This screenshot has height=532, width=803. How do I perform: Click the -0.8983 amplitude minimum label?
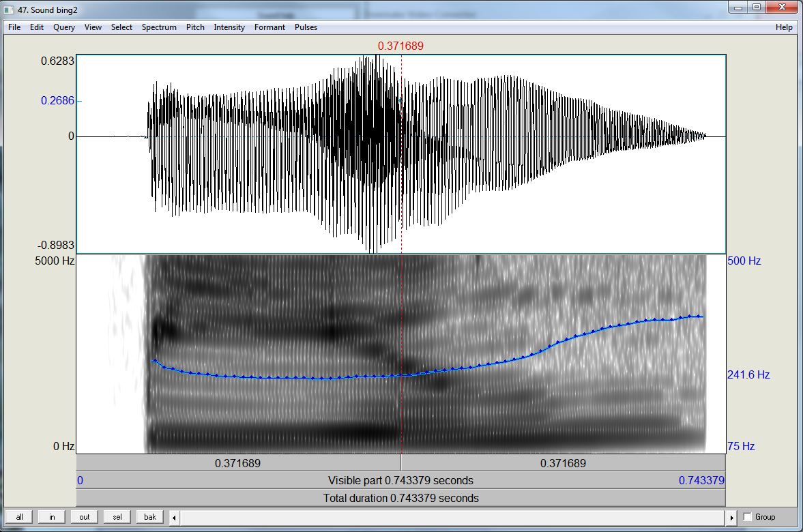(x=56, y=245)
